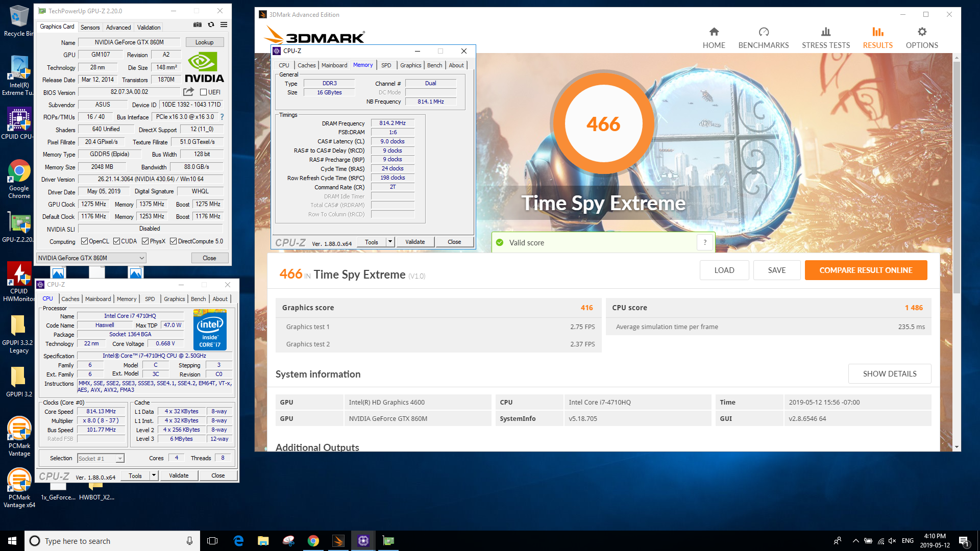Image resolution: width=980 pixels, height=551 pixels.
Task: Open GPU selection dropdown in GPU-Z
Action: click(x=91, y=258)
